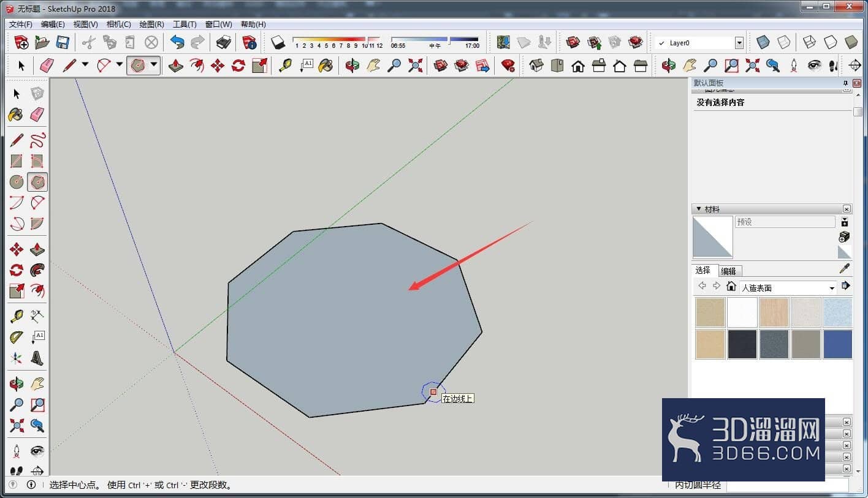Expand the polygon tool dropdown arrow
The height and width of the screenshot is (498, 868).
(154, 65)
